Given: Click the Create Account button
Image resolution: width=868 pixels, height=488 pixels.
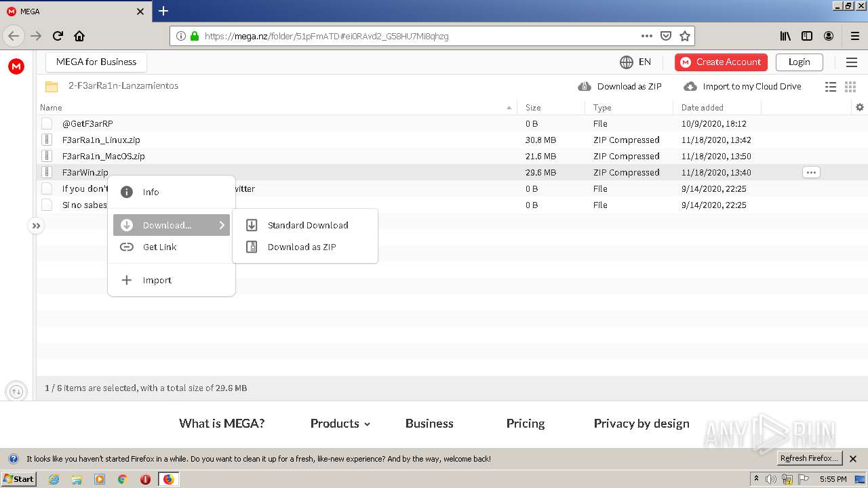Looking at the screenshot, I should tap(721, 62).
